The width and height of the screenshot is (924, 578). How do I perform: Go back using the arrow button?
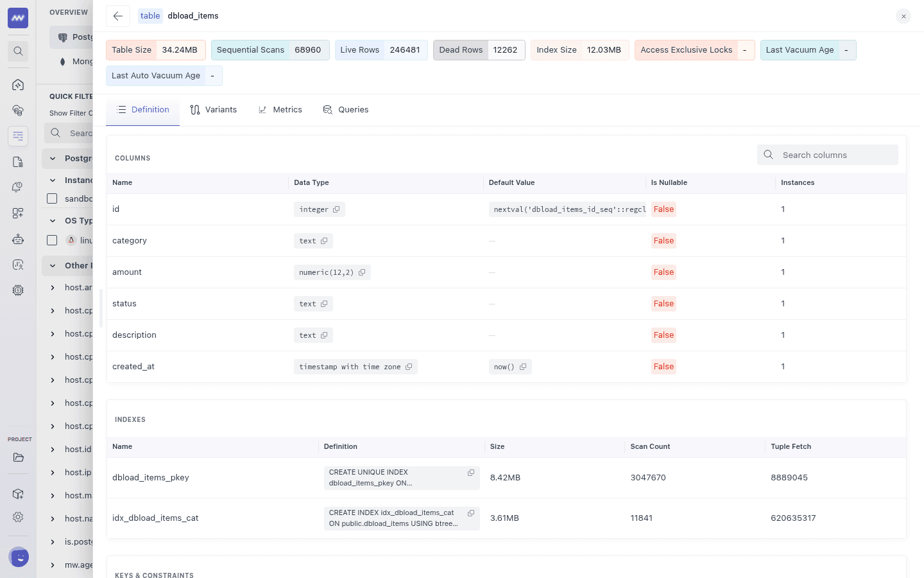click(x=118, y=16)
